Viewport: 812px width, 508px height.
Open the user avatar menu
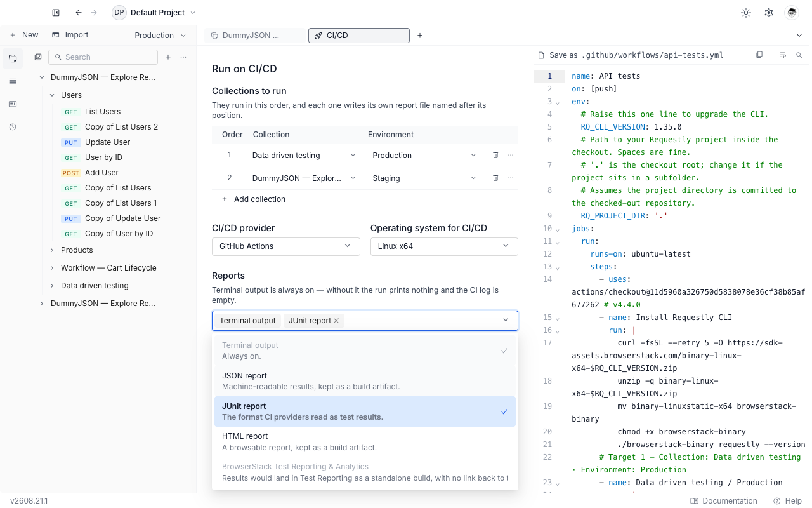792,13
